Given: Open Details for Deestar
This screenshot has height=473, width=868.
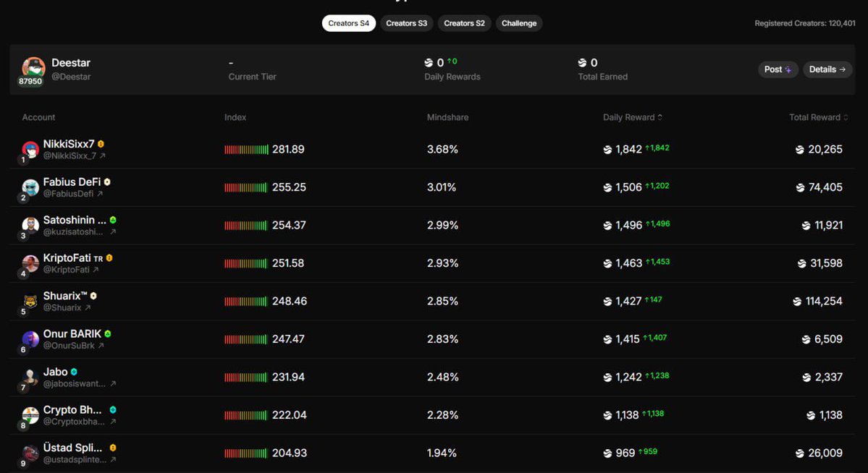Looking at the screenshot, I should tap(827, 69).
